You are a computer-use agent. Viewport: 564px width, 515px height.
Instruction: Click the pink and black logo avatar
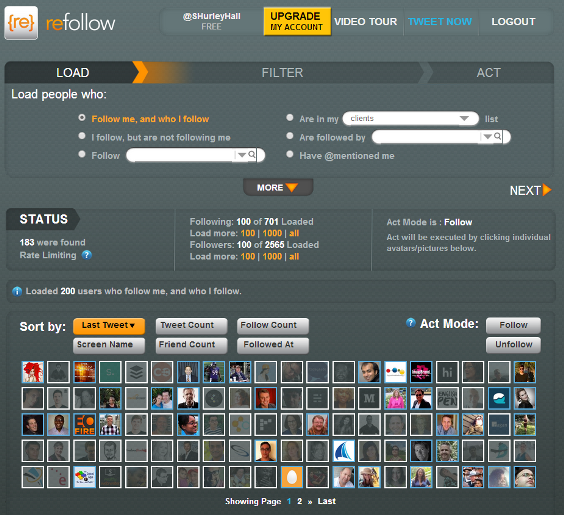(421, 372)
